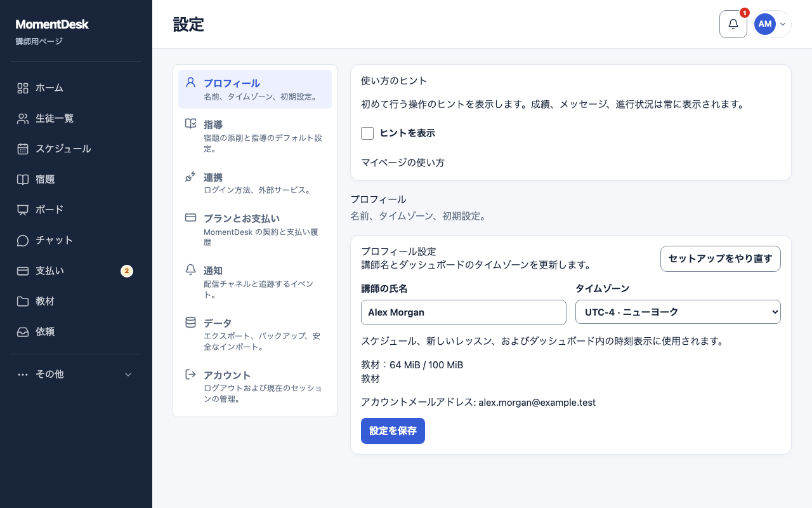Click the 連携 plug icon
812x508 pixels.
(x=190, y=176)
